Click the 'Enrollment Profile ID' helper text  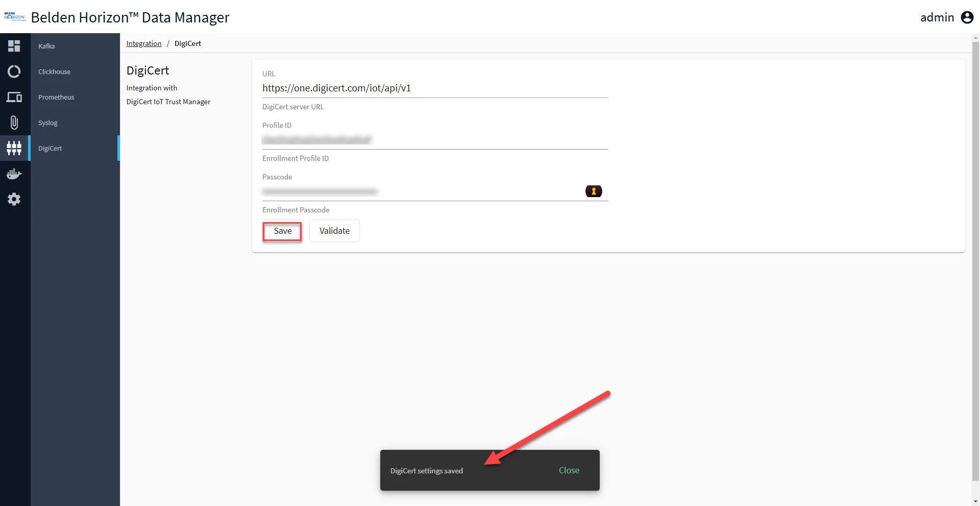(x=296, y=158)
